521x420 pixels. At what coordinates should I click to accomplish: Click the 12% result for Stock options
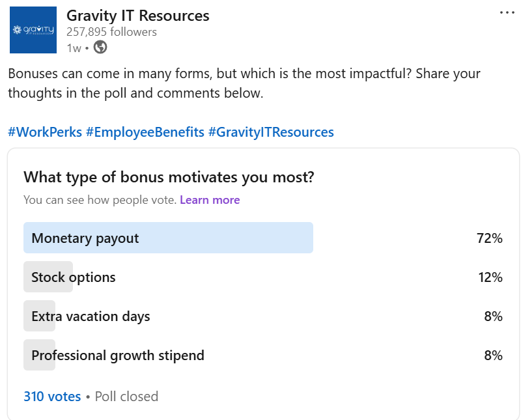490,277
